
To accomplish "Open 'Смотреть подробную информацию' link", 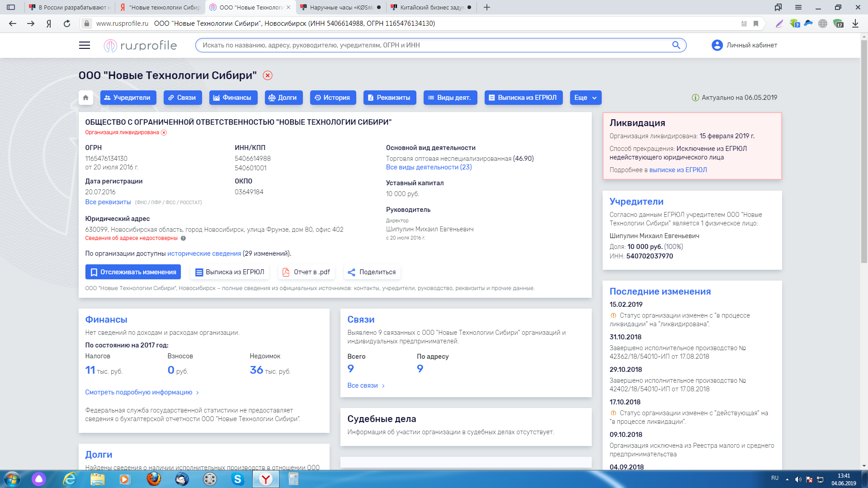I will coord(142,392).
